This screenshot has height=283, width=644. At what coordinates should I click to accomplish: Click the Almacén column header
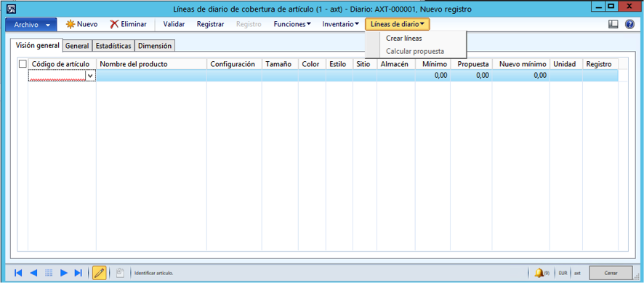[396, 64]
